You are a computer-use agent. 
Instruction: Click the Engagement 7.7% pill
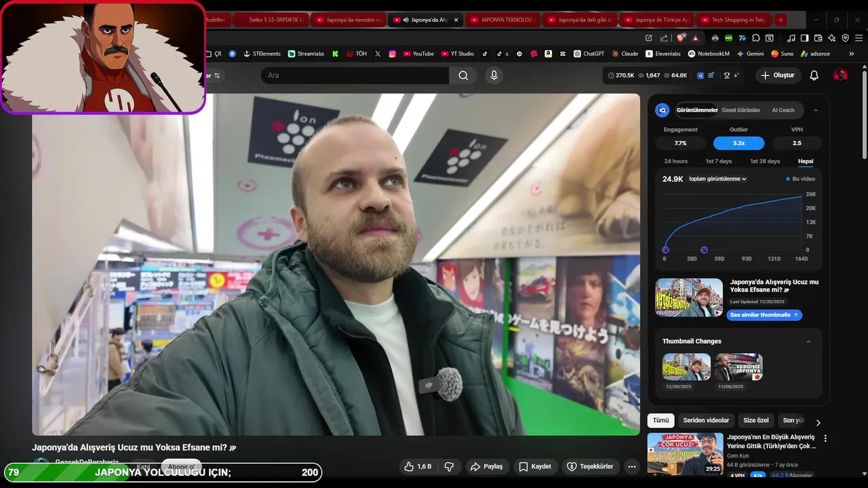tap(680, 143)
